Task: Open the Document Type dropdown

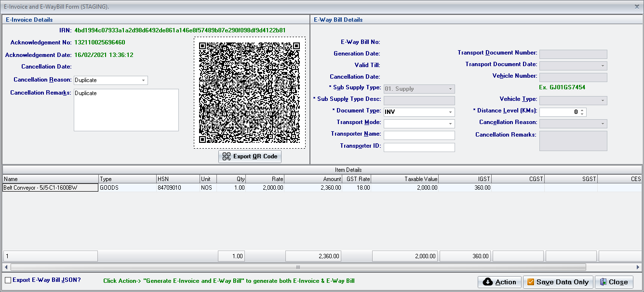Action: coord(450,112)
